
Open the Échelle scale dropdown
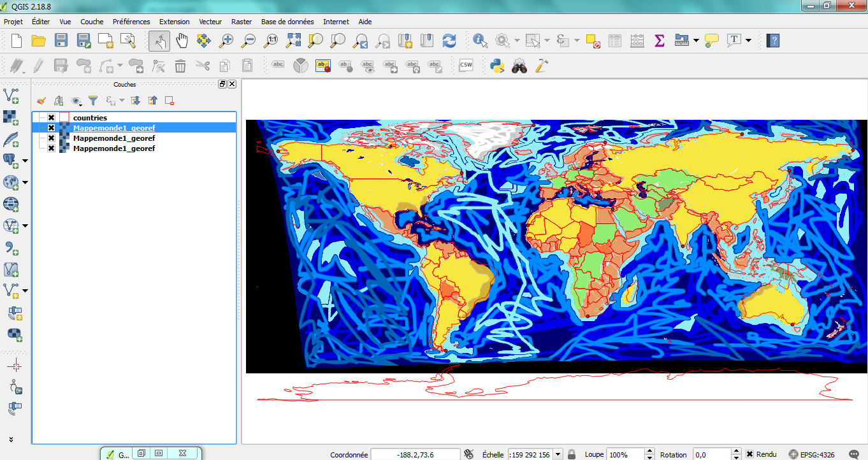click(558, 454)
